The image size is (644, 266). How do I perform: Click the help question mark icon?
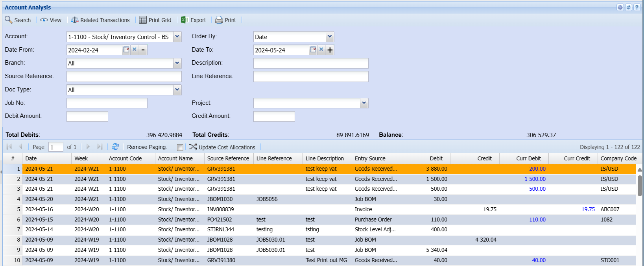pyautogui.click(x=637, y=7)
